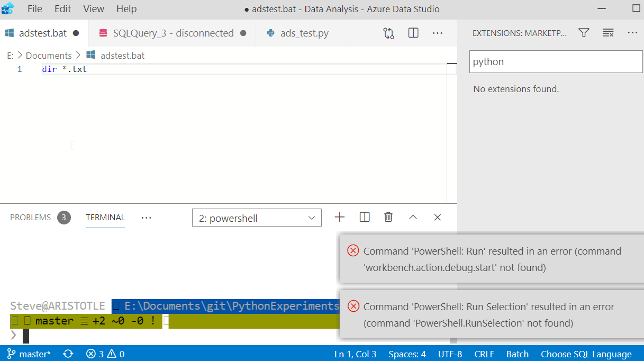Click the problems count badge '3'
Image resolution: width=644 pixels, height=361 pixels.
pos(64,218)
